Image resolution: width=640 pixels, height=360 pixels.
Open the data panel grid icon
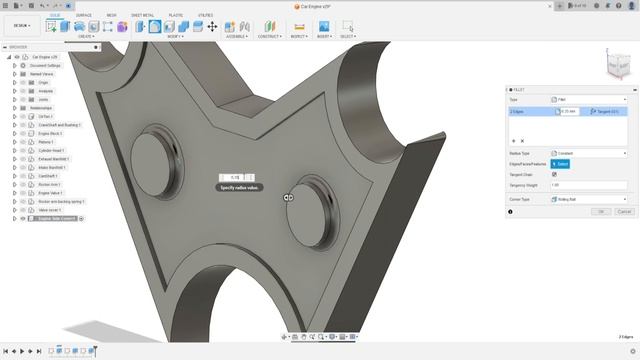click(x=6, y=6)
